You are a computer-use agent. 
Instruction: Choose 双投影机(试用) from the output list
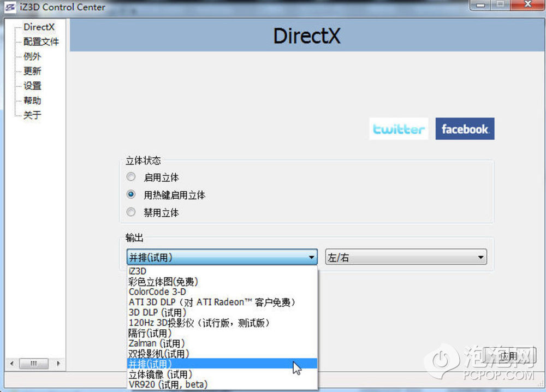coord(222,354)
